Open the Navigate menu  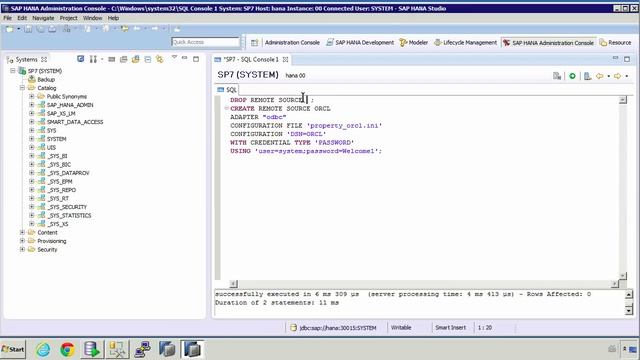pyautogui.click(x=43, y=18)
